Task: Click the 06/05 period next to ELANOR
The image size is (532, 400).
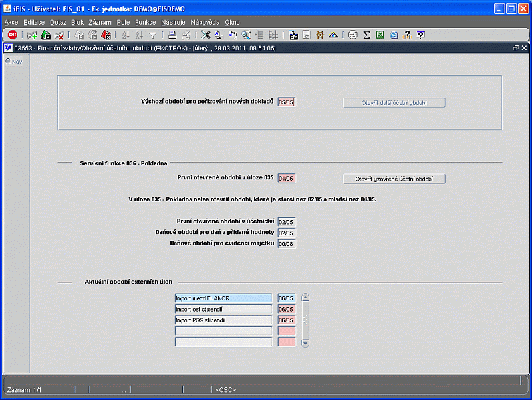Action: (287, 298)
